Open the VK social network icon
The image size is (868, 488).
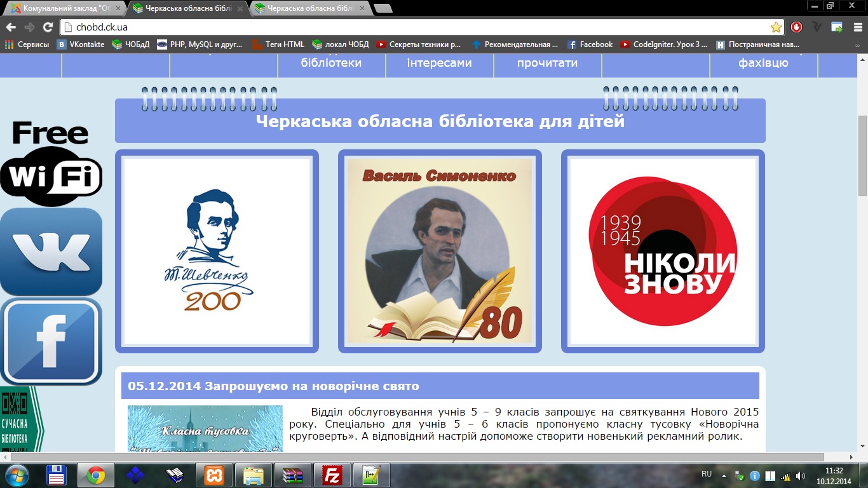click(51, 252)
